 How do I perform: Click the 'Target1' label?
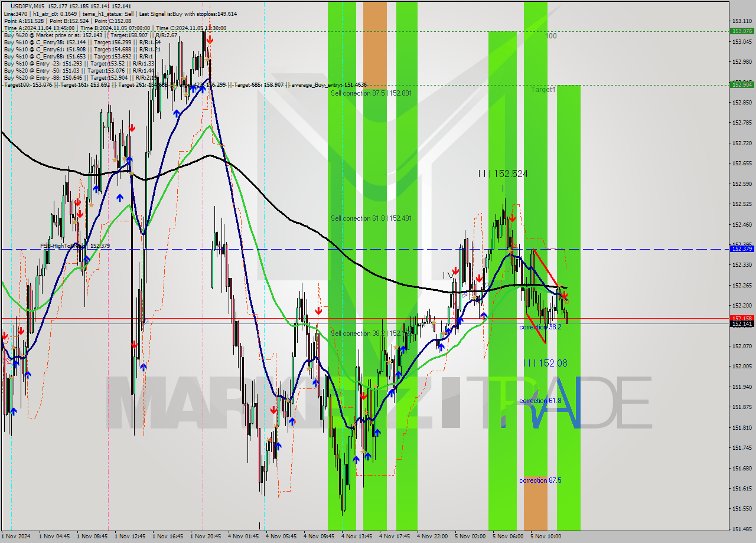coord(543,90)
